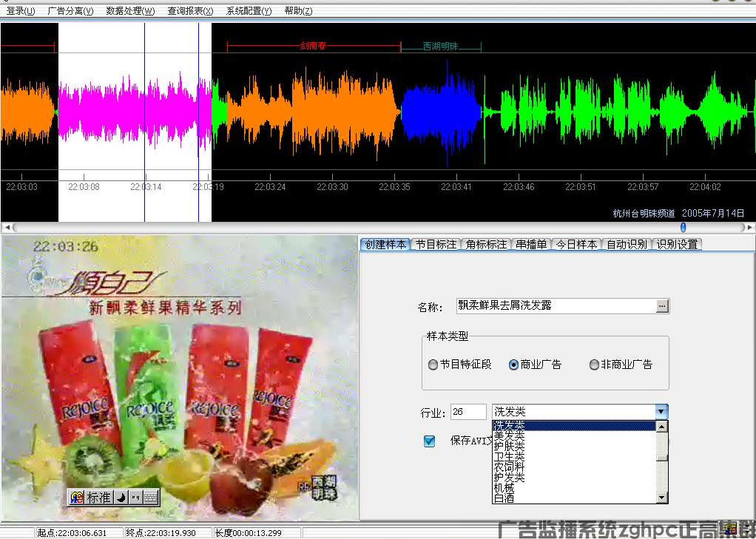Viewport: 756px width, 539px height.
Task: Collapse the 洗发类 industry dropdown arrow
Action: pos(661,412)
